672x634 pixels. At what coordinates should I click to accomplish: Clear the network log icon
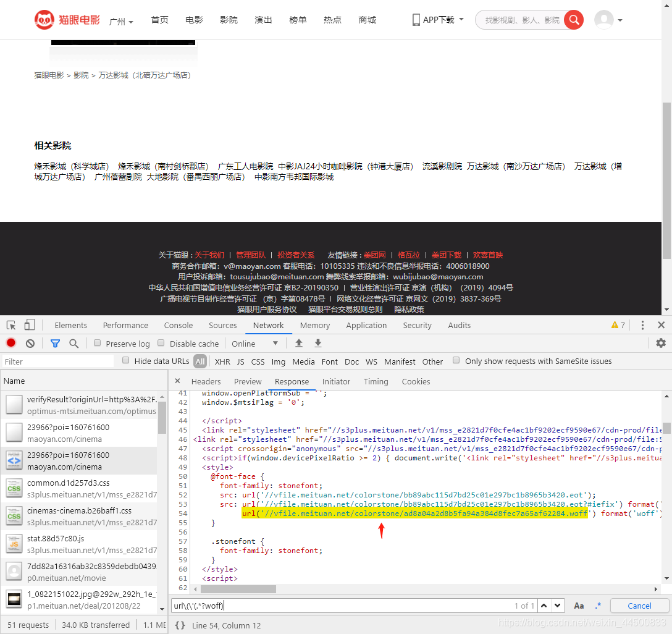click(x=30, y=344)
